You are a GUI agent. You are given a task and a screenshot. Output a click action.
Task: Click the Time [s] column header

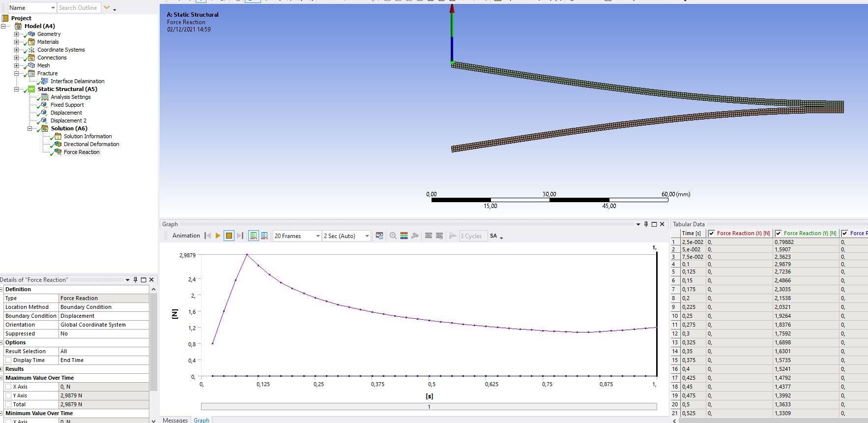point(693,233)
